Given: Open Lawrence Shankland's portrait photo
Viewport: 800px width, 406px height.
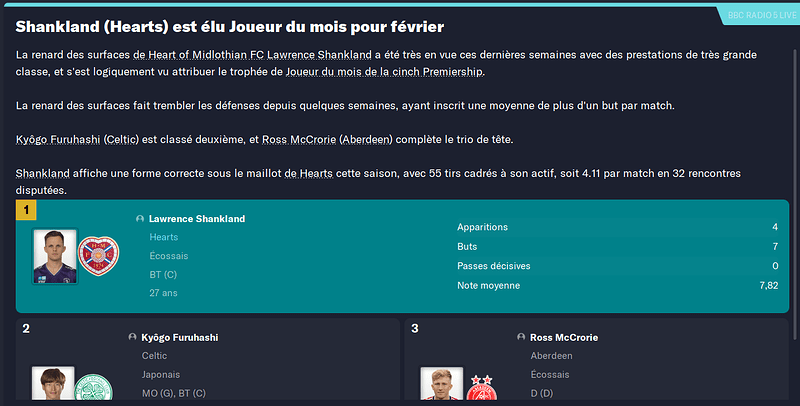Looking at the screenshot, I should coord(55,256).
